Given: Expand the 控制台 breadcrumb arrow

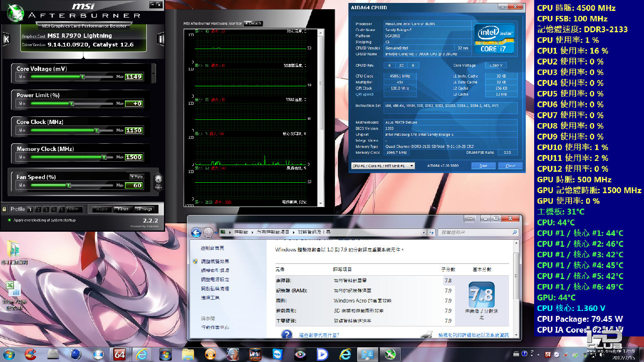Looking at the screenshot, I should click(252, 232).
